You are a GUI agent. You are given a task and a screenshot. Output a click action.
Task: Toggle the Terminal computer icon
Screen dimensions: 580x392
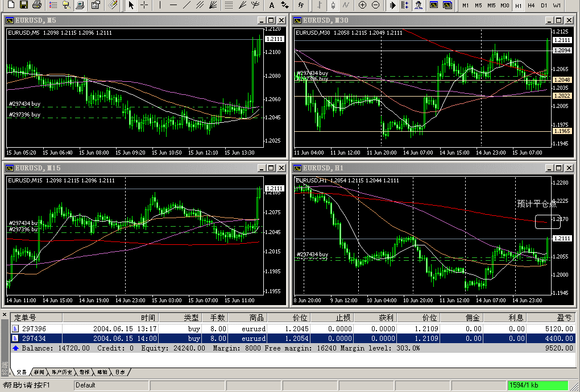point(79,5)
